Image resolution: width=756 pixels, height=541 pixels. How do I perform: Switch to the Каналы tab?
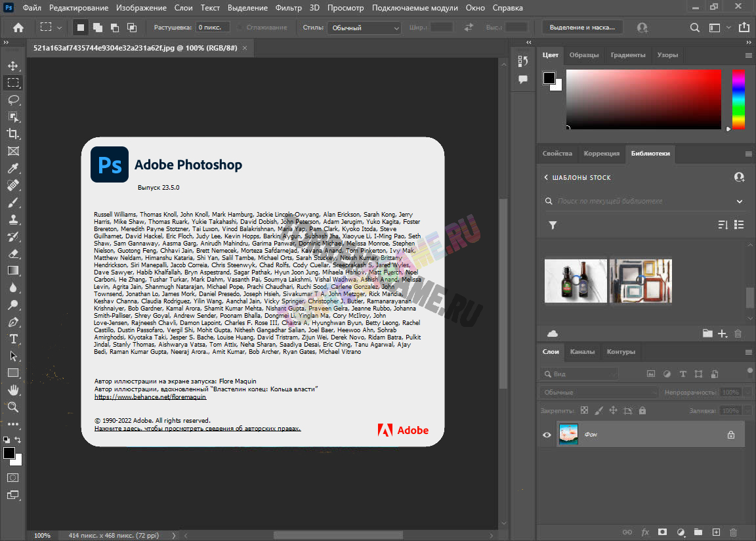pyautogui.click(x=582, y=352)
